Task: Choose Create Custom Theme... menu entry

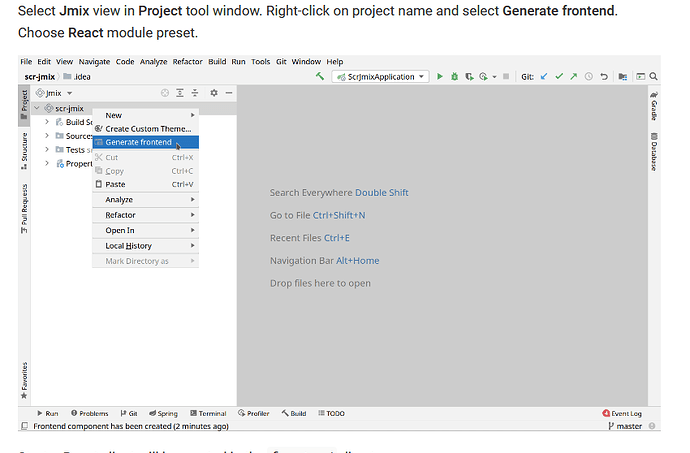Action: pos(146,129)
